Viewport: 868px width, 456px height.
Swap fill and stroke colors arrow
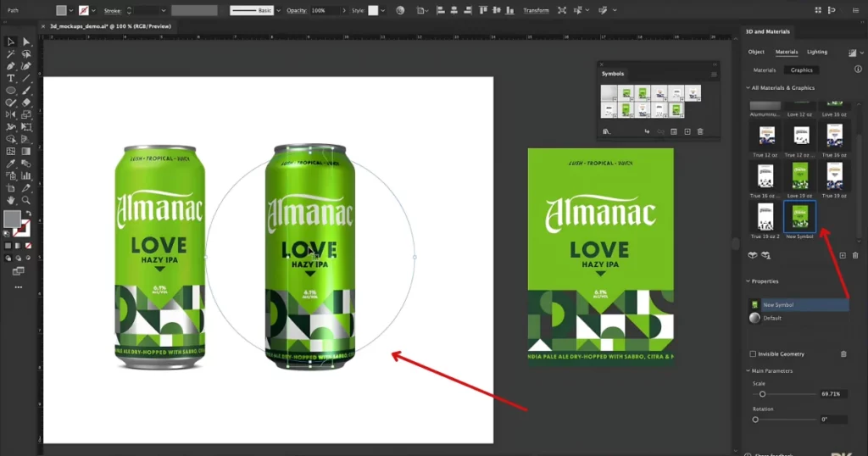(x=28, y=214)
